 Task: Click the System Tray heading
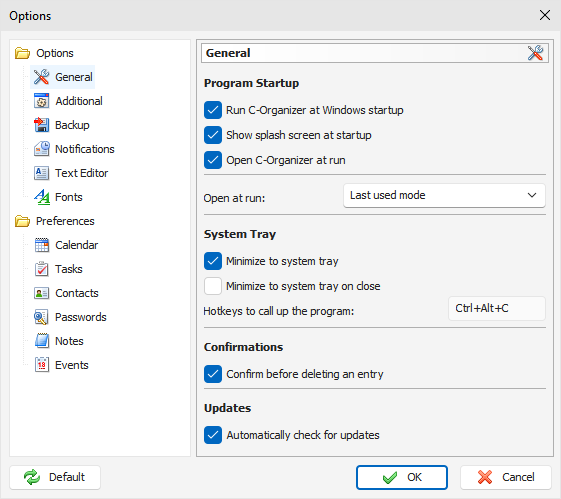(240, 234)
